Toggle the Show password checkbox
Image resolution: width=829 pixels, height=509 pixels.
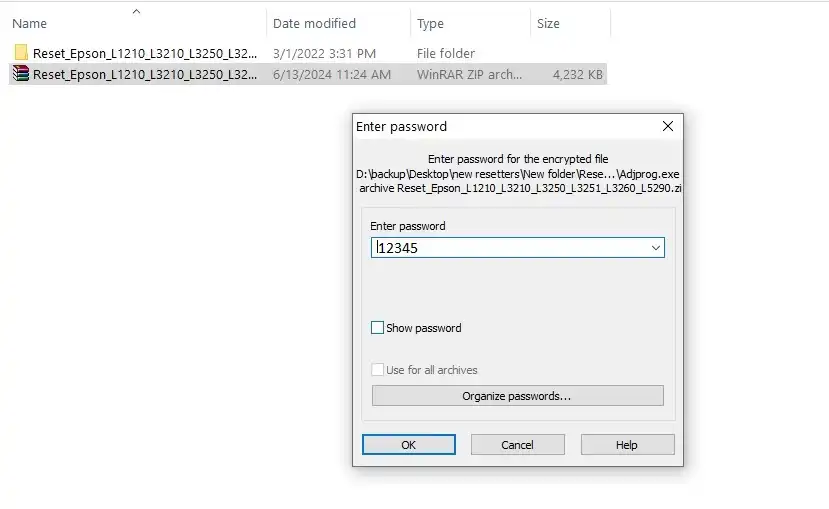click(377, 328)
